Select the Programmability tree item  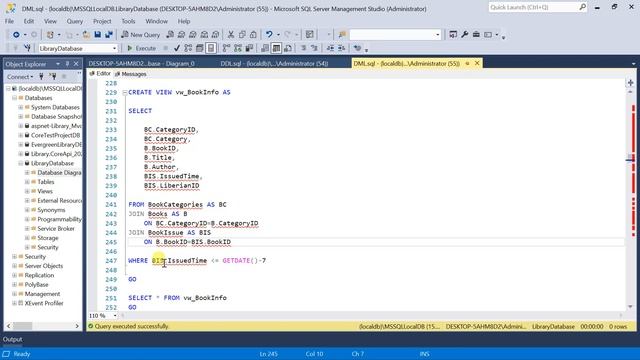[x=59, y=219]
